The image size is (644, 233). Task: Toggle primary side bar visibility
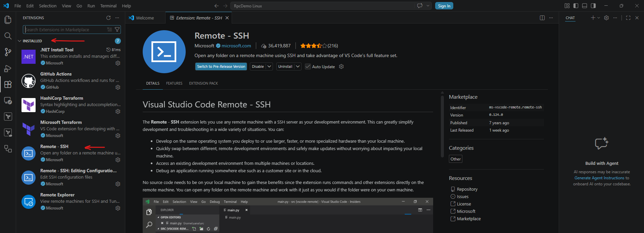[576, 6]
